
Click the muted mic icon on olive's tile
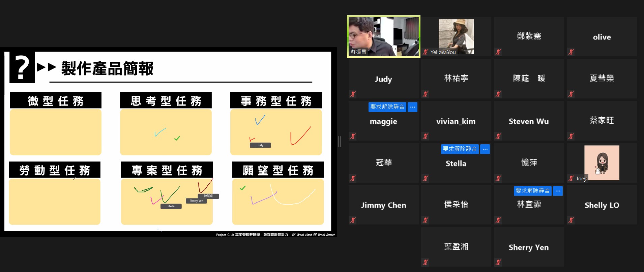tap(571, 52)
